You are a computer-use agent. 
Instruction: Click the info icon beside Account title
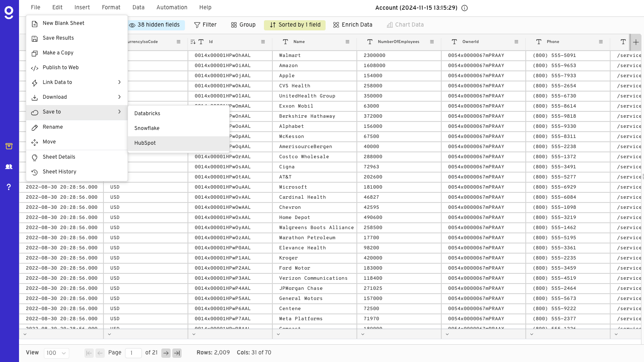point(465,8)
